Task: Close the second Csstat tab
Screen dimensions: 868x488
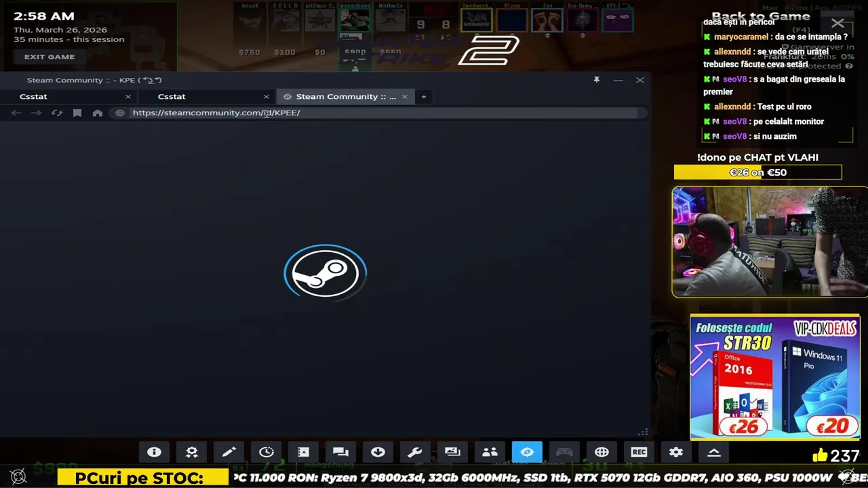Action: (267, 96)
